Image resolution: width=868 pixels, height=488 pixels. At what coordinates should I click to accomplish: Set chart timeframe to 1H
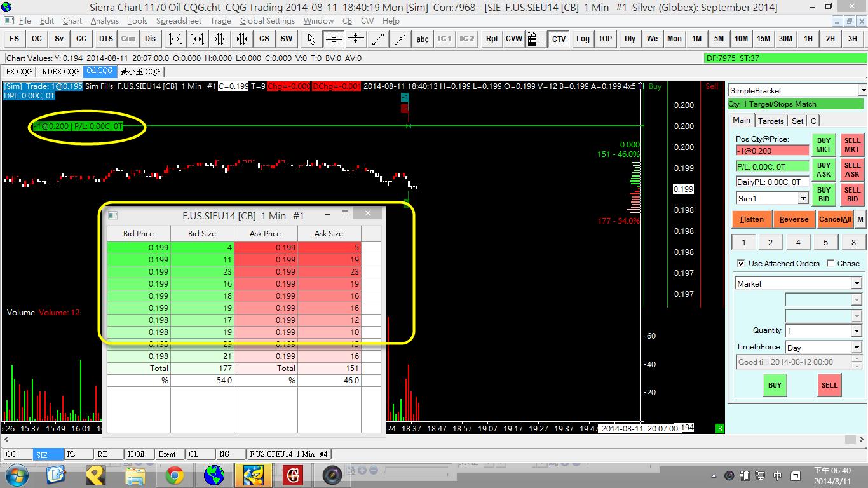808,39
